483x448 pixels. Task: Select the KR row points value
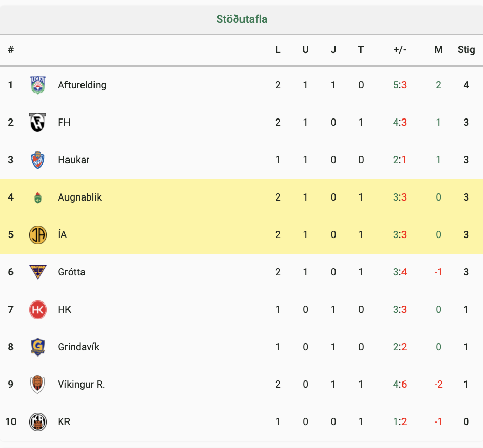(x=466, y=421)
